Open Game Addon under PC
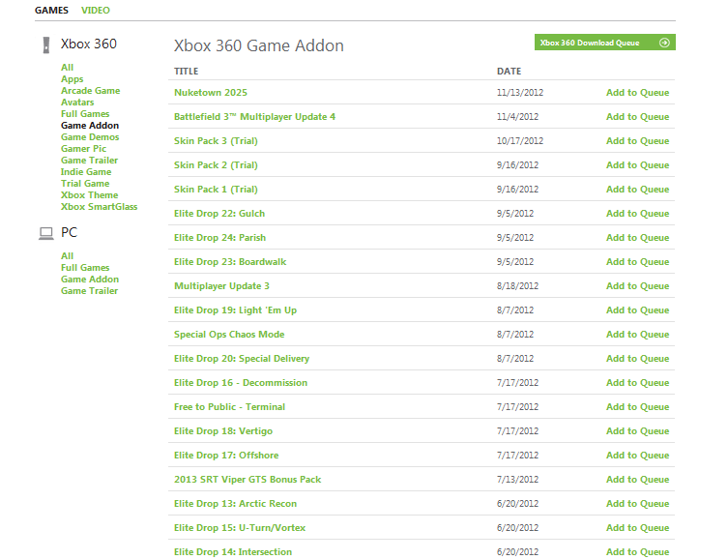This screenshot has height=560, width=728. pyautogui.click(x=90, y=280)
